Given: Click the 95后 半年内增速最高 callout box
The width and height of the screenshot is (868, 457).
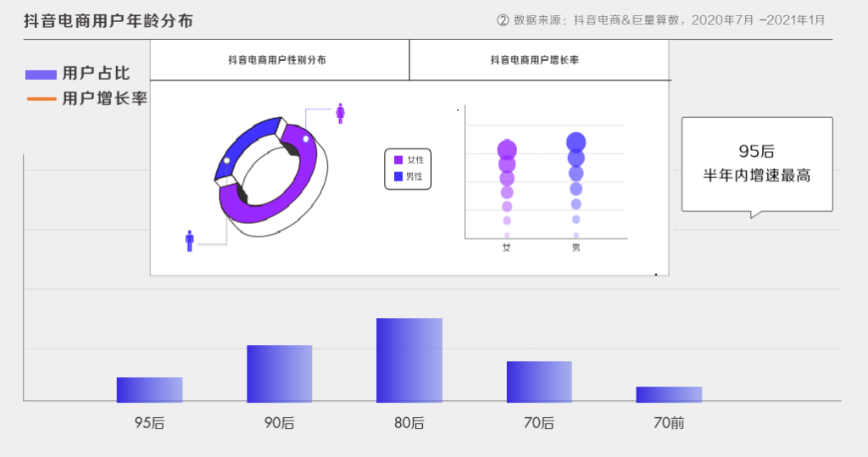Looking at the screenshot, I should (x=757, y=164).
